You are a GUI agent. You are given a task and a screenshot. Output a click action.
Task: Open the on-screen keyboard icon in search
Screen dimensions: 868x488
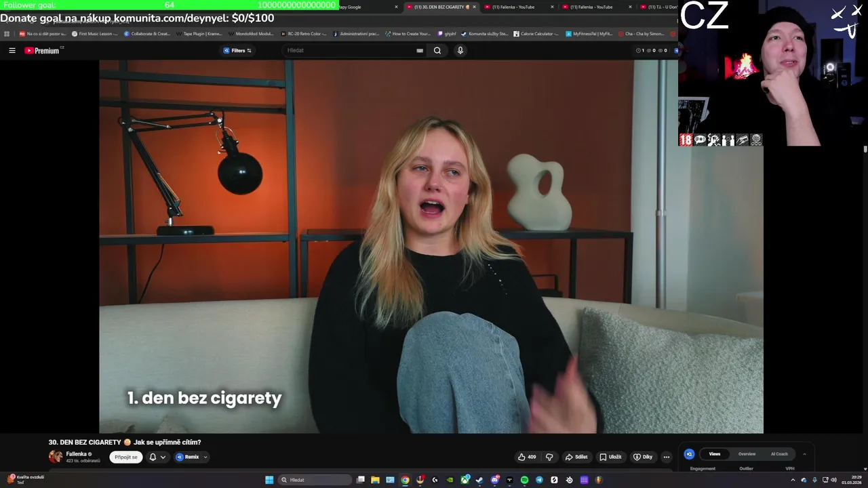pos(420,50)
